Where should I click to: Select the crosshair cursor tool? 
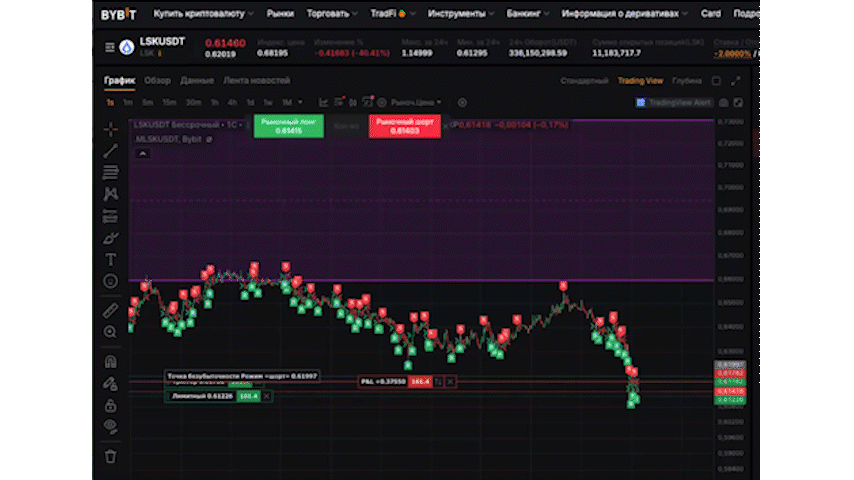tap(111, 129)
